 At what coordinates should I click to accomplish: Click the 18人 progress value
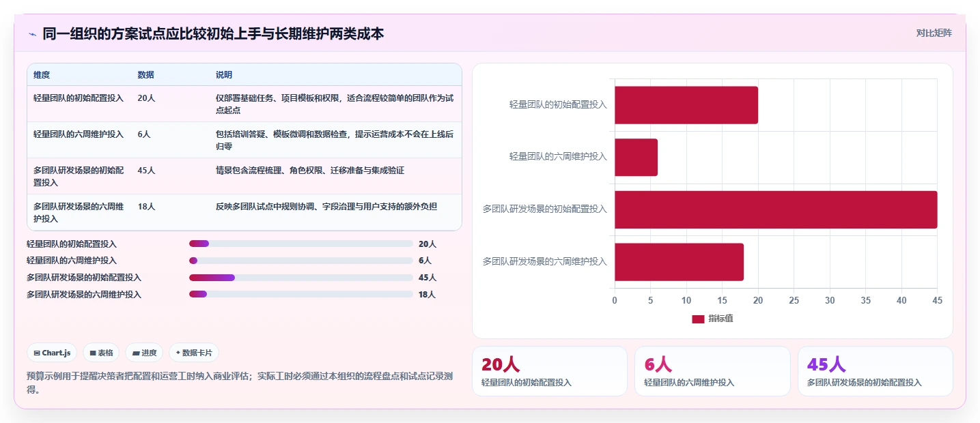[427, 295]
